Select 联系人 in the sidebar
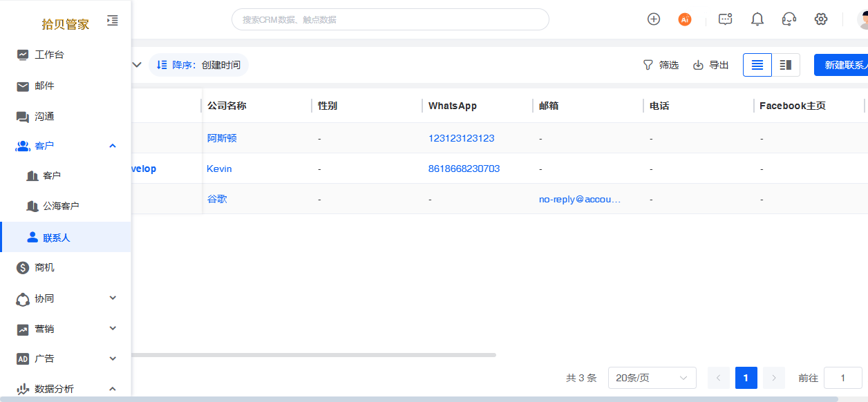Screen dimensions: 868x402 (66, 237)
